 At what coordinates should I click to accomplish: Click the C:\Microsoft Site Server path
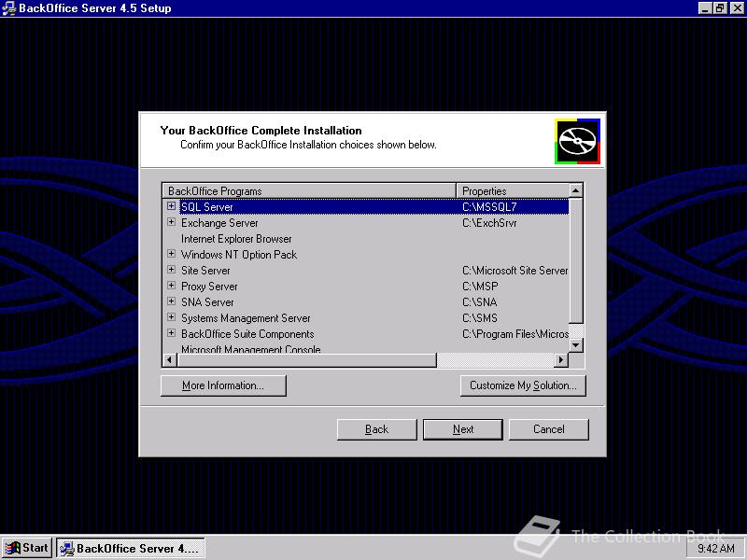coord(515,271)
